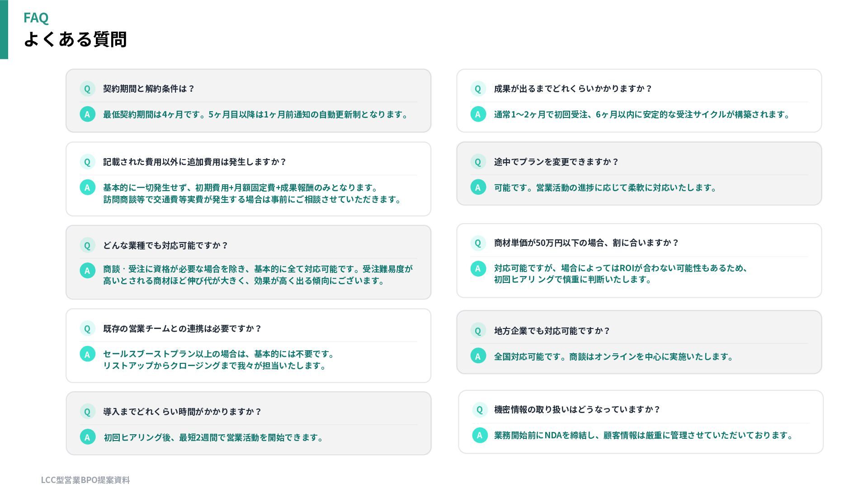868x488 pixels.
Task: Click the A icon beside 全国対応可能です
Action: [478, 357]
